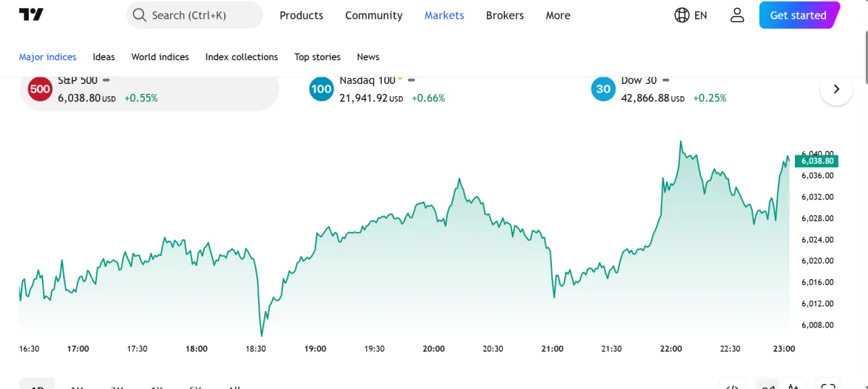Image resolution: width=868 pixels, height=389 pixels.
Task: Open the Top stories tab
Action: tap(318, 57)
